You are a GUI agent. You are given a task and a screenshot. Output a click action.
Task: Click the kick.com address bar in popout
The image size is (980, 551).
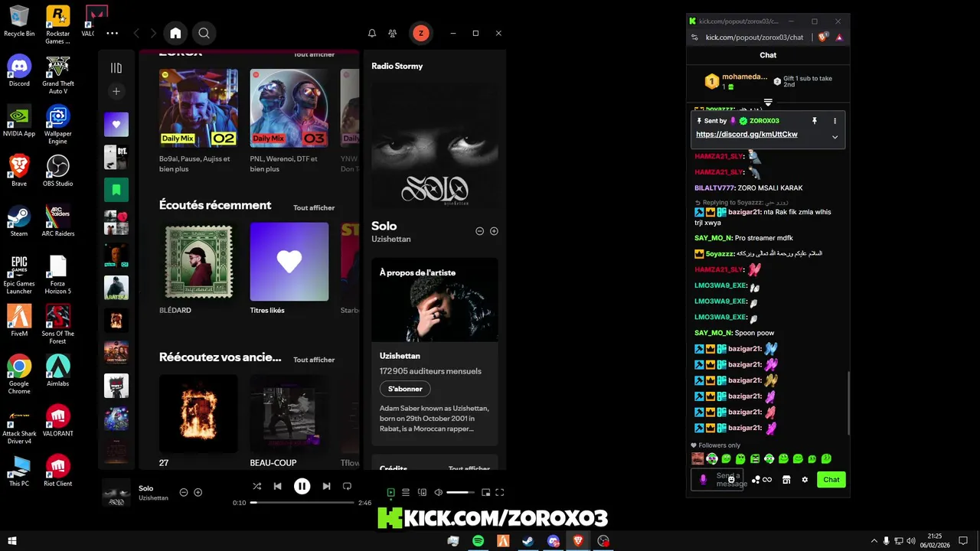[754, 37]
